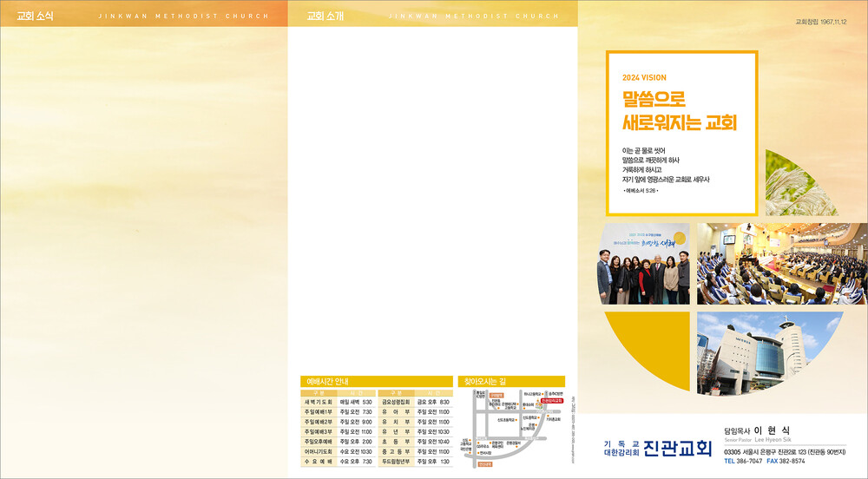Viewport: 868px width, 479px height.
Task: Click the 금요성령집회 row in schedule
Action: click(x=415, y=402)
